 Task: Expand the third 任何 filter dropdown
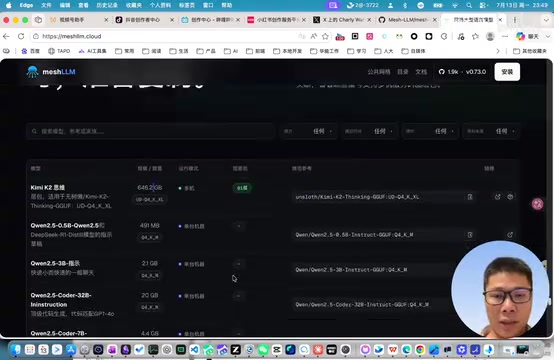point(430,131)
